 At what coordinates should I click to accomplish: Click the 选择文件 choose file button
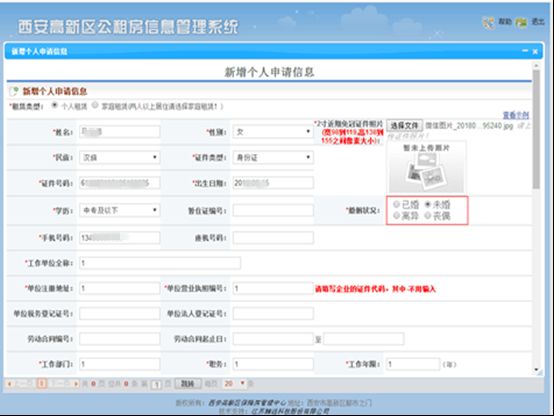click(404, 125)
